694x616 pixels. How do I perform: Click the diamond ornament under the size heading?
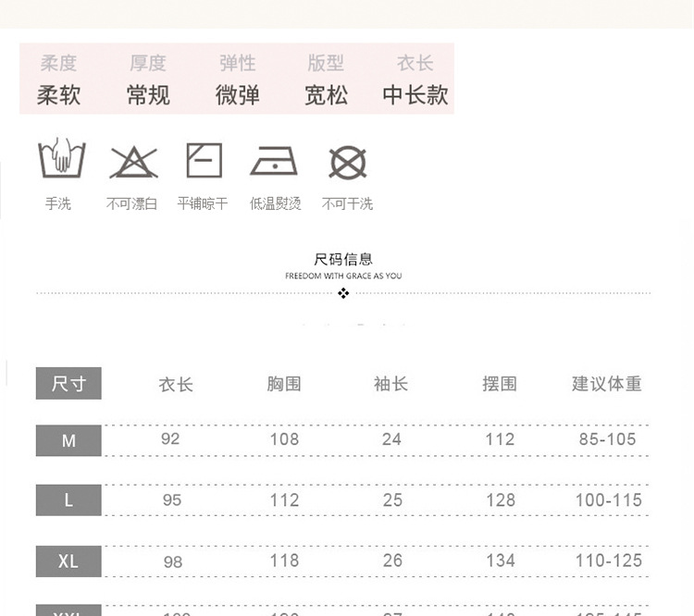click(343, 293)
